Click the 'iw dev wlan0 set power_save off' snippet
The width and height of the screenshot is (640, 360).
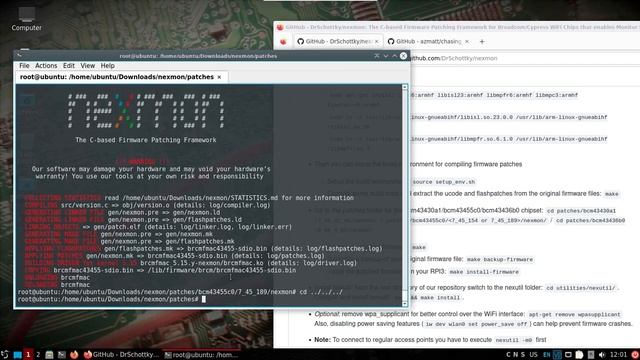(x=476, y=324)
